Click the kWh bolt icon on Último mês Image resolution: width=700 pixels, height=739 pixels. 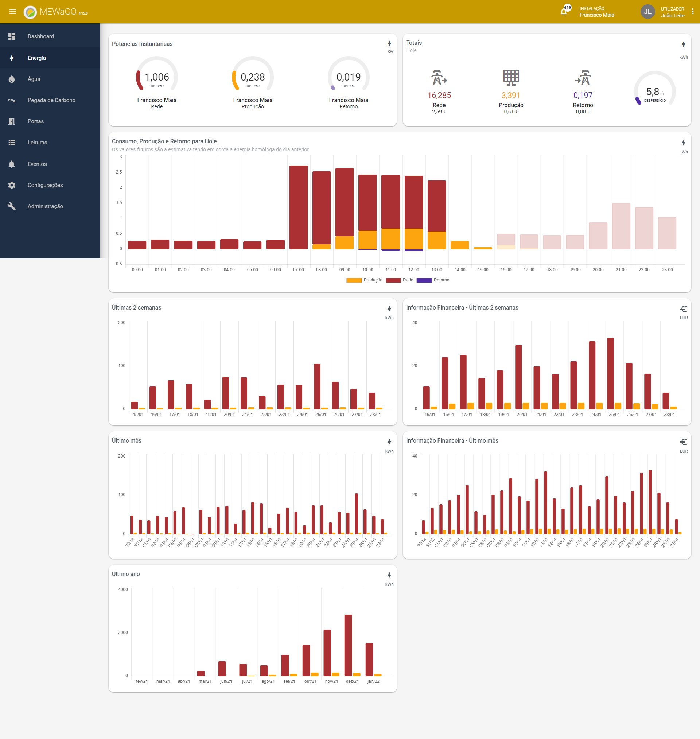(x=389, y=442)
